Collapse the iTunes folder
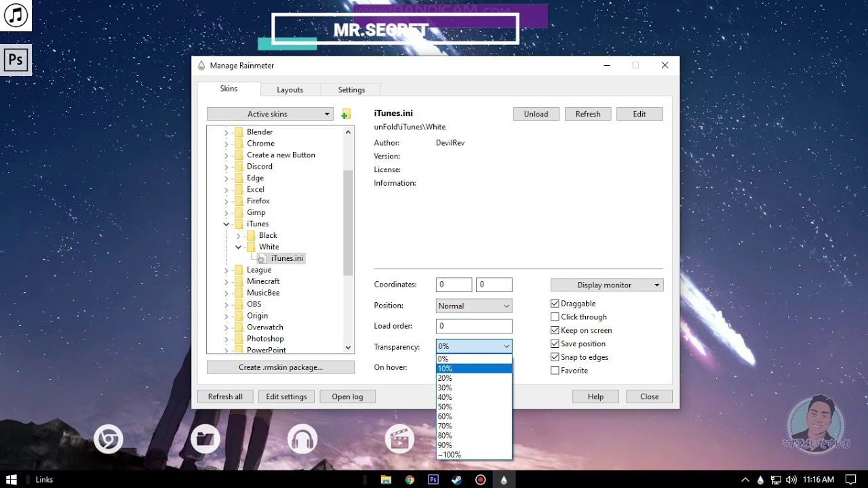The width and height of the screenshot is (868, 488). coord(226,224)
